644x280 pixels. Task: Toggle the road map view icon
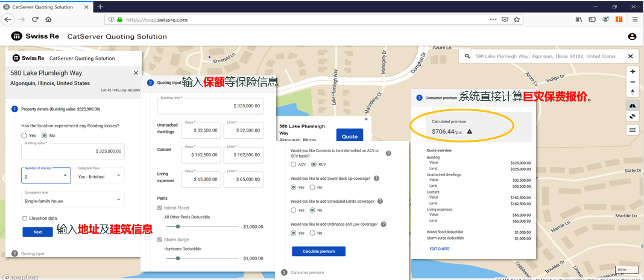[633, 106]
